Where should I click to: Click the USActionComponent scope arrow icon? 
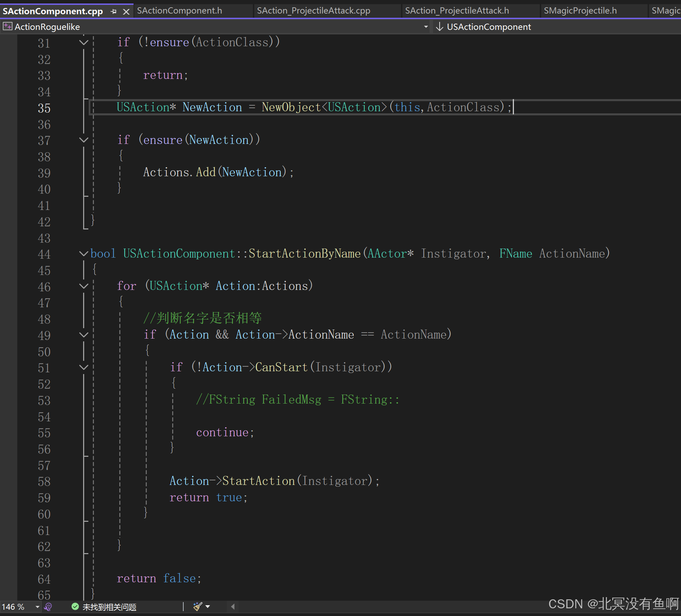(x=439, y=26)
